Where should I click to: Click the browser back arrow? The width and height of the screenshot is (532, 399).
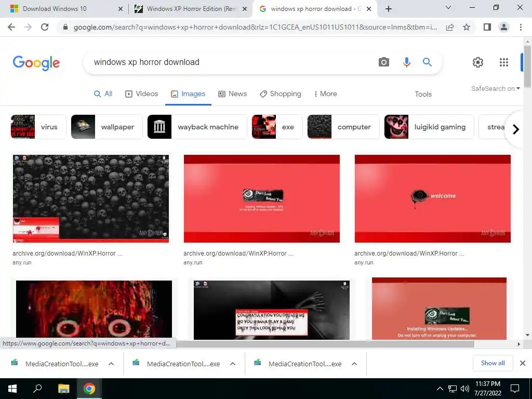click(x=11, y=27)
